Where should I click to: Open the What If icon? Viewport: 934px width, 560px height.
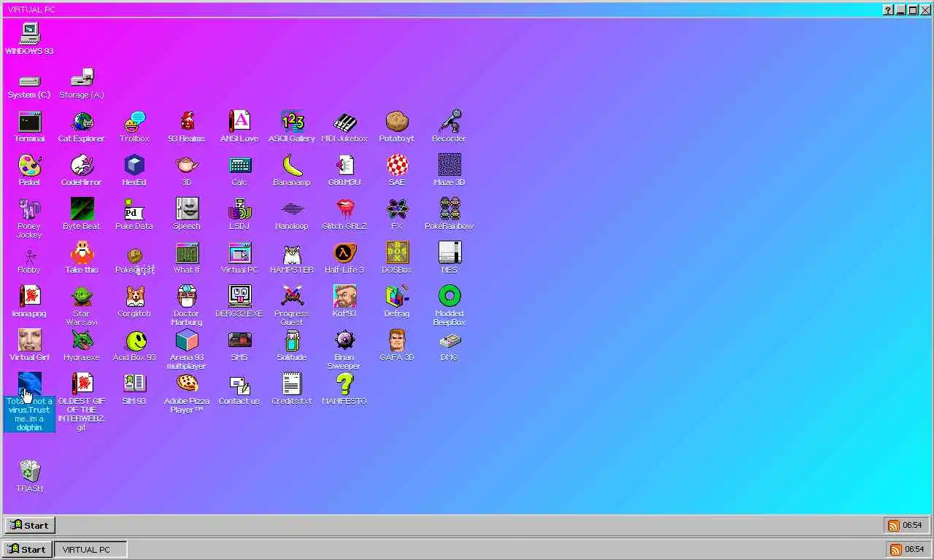coord(187,252)
